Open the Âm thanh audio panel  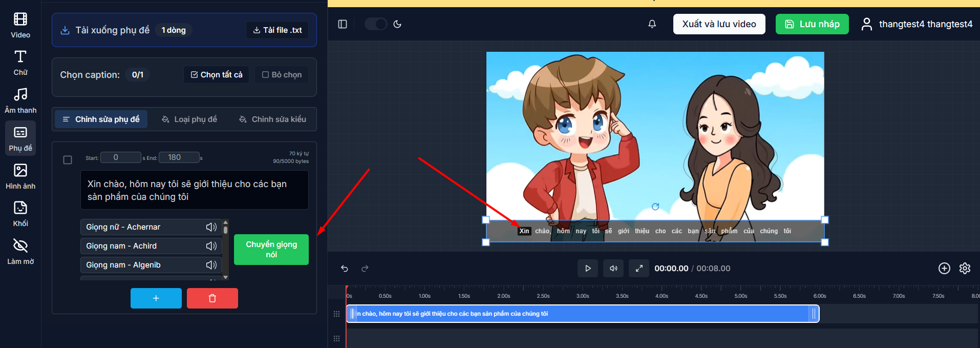point(20,100)
